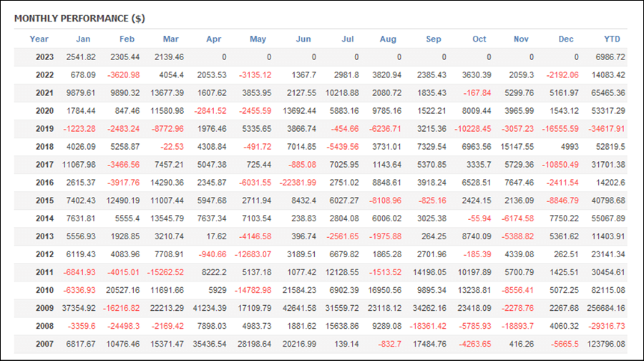Viewport: 644px width, 361px height.
Task: Click the Dec column header
Action: pos(566,39)
